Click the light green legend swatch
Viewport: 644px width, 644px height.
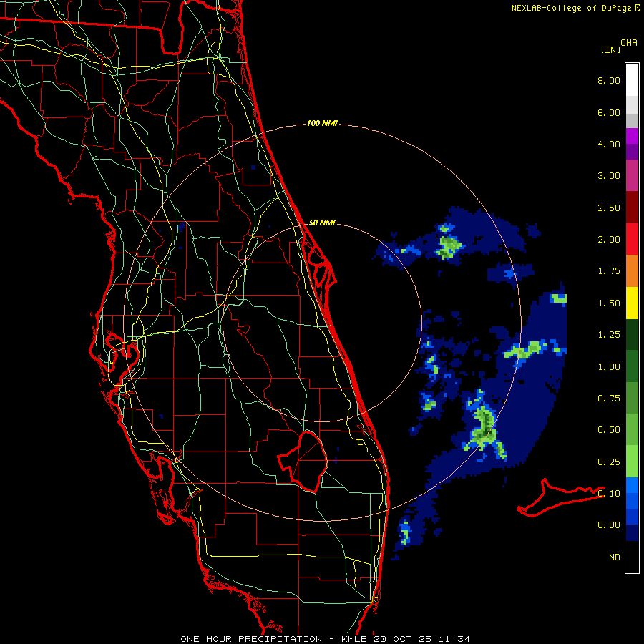(x=632, y=462)
